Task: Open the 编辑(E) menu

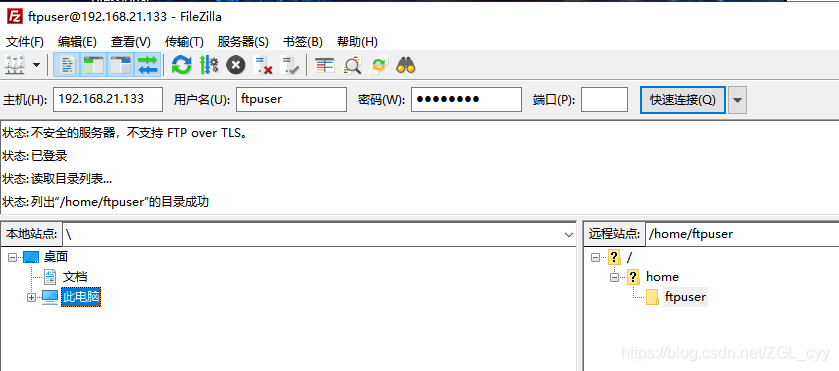Action: tap(78, 42)
